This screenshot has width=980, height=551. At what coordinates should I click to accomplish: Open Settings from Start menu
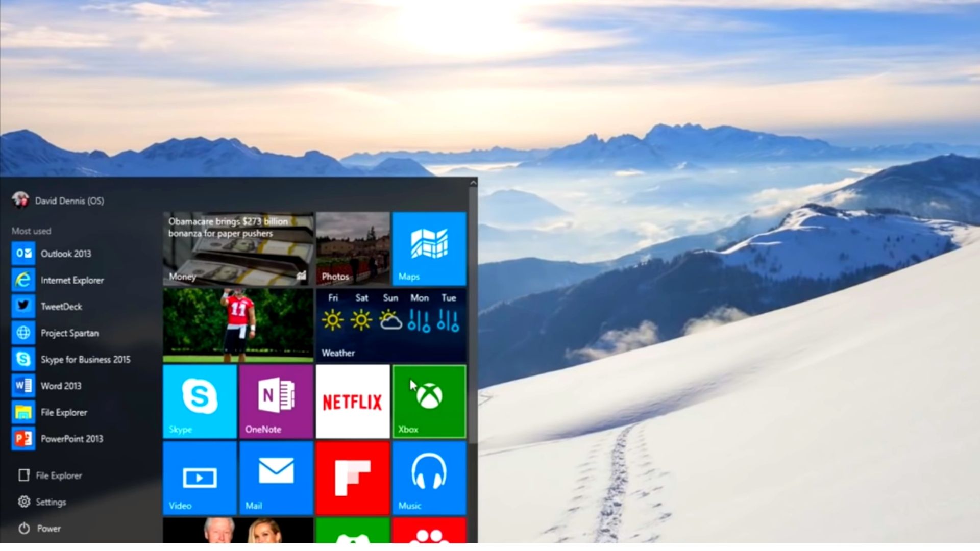(51, 502)
